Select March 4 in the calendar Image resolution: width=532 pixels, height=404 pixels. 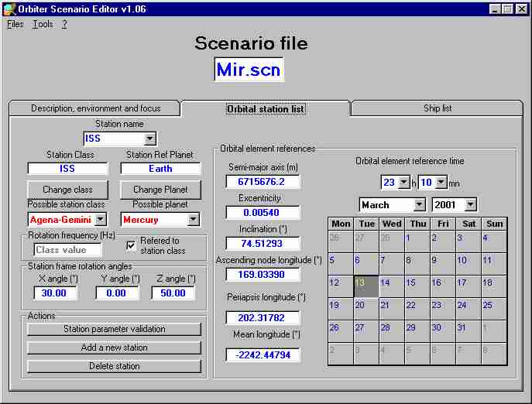(493, 241)
